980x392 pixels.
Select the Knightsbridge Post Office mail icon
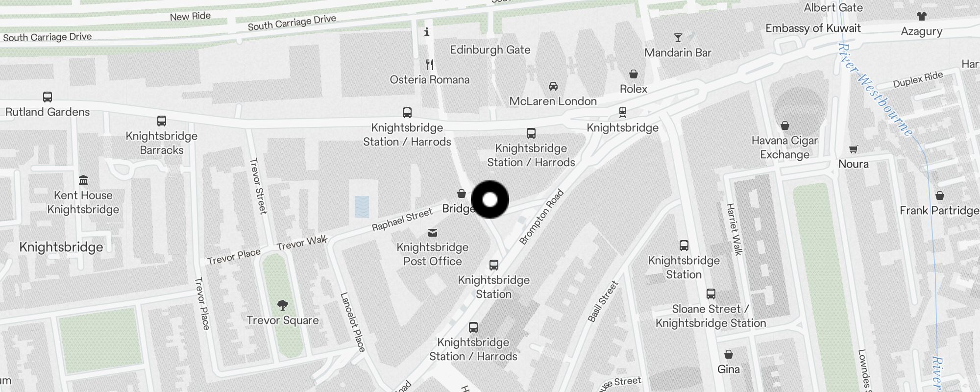point(433,232)
